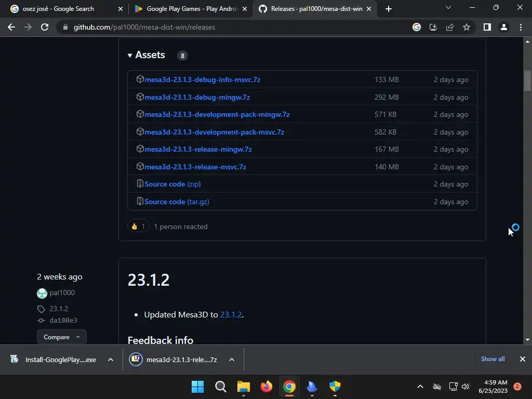This screenshot has width=532, height=399.
Task: Download mesa3d-23.1.3-release-msvc.7z
Action: coord(195,167)
